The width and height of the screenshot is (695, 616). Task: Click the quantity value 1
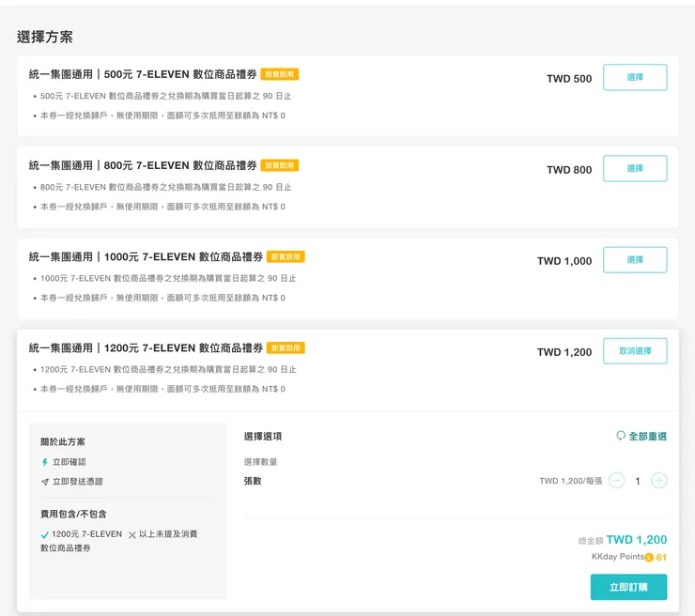coord(638,481)
